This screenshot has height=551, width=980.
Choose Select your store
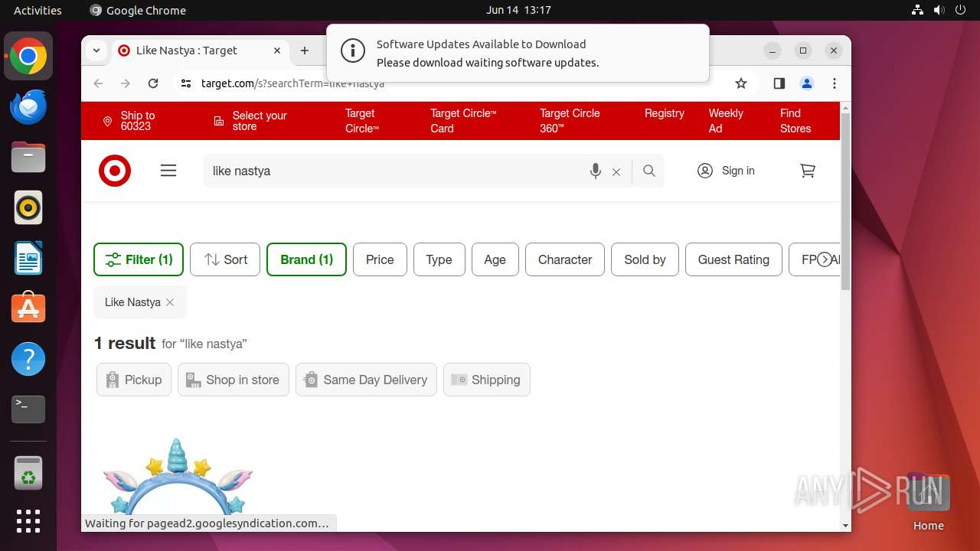pyautogui.click(x=250, y=121)
